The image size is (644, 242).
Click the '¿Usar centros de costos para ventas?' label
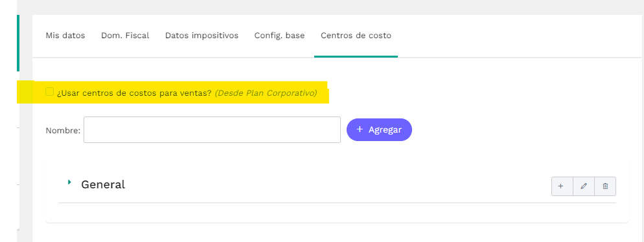134,93
